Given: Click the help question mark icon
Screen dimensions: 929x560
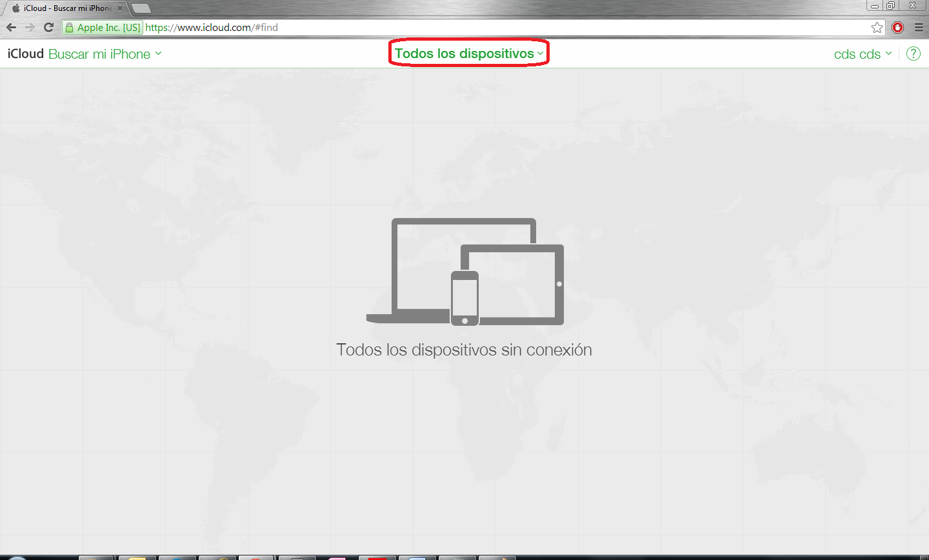Looking at the screenshot, I should tap(914, 54).
